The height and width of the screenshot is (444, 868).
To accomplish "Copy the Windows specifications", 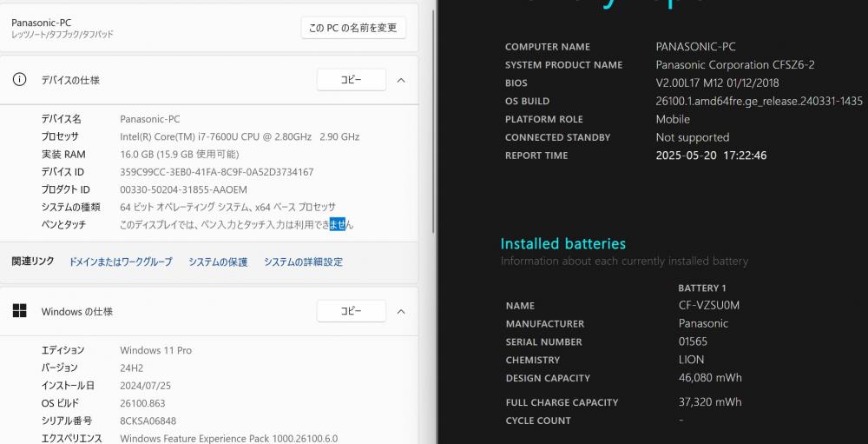I will click(x=351, y=311).
